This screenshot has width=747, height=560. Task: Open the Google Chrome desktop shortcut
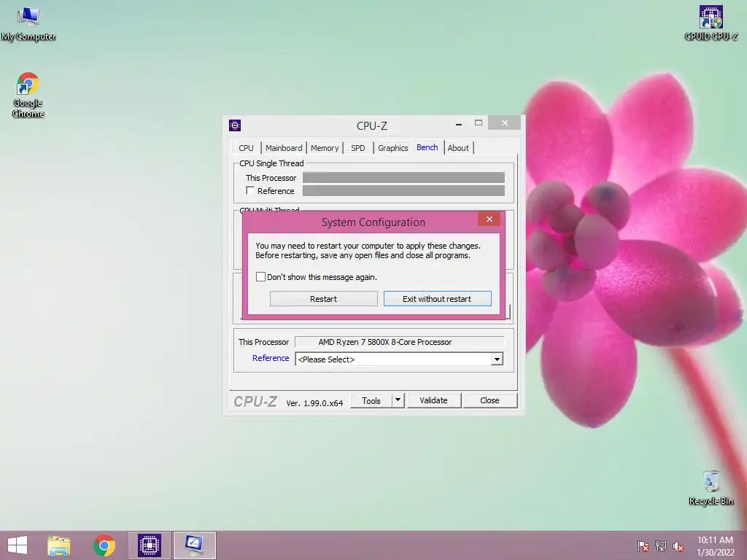(x=28, y=95)
